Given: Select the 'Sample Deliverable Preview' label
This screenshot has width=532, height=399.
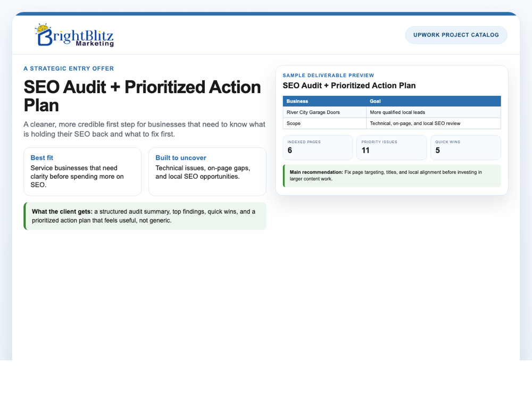Looking at the screenshot, I should click(x=328, y=76).
